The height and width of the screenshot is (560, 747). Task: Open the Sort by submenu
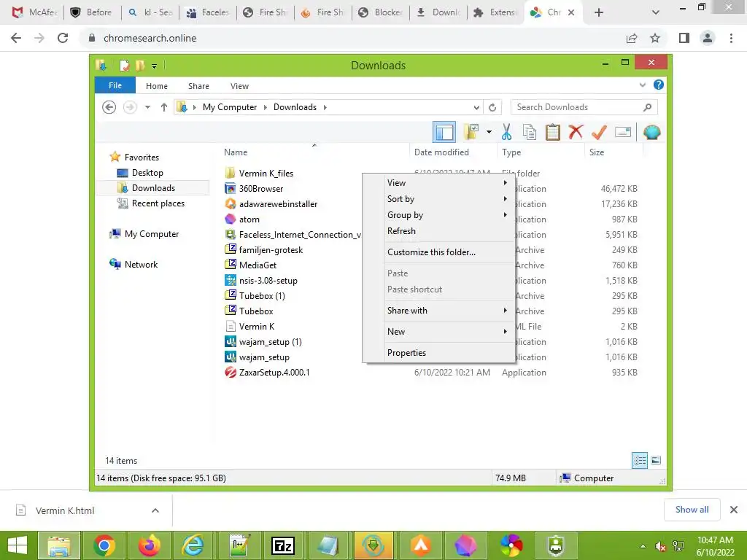point(447,199)
